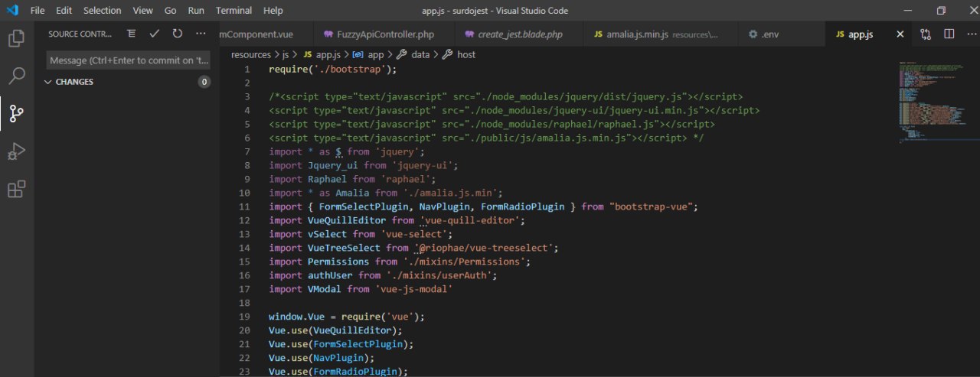Screen dimensions: 980x377
Task: Open the Run menu
Action: [196, 11]
